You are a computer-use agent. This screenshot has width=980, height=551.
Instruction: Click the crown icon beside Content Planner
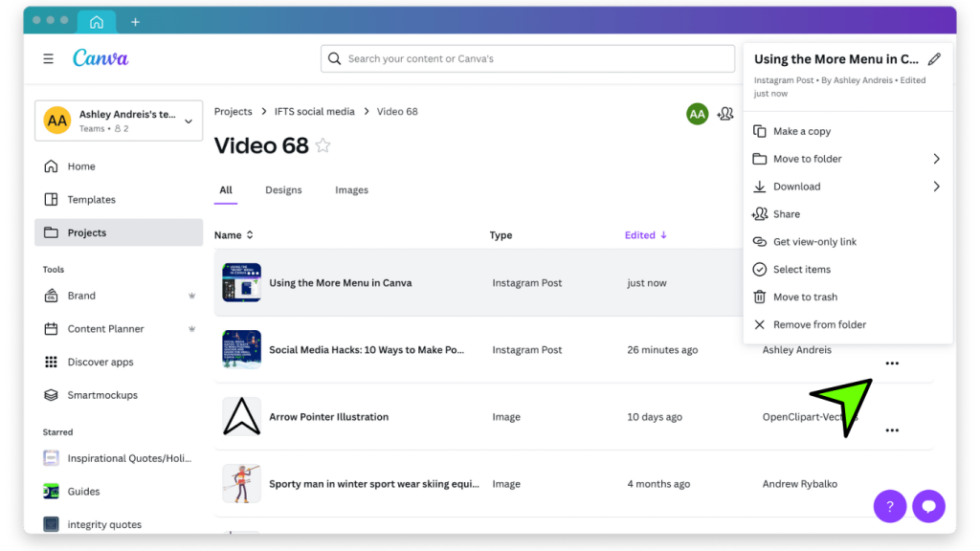(x=191, y=329)
